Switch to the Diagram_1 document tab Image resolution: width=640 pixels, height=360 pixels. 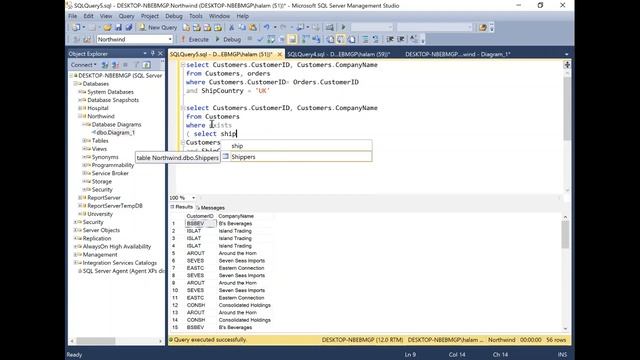(x=458, y=54)
